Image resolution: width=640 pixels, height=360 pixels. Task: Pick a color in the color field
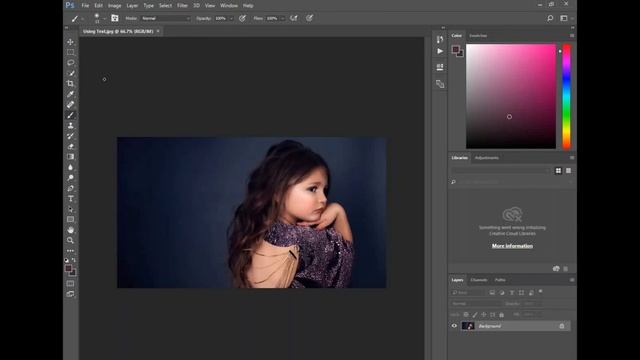(511, 96)
